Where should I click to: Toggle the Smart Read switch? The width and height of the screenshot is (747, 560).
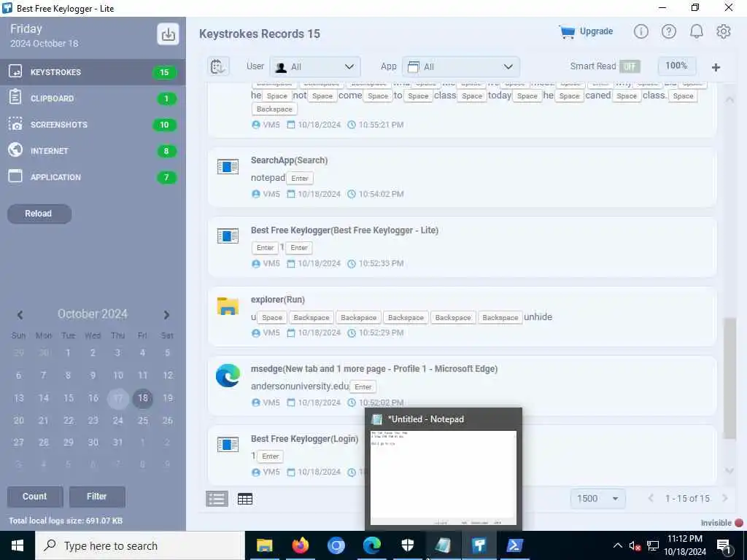(630, 66)
